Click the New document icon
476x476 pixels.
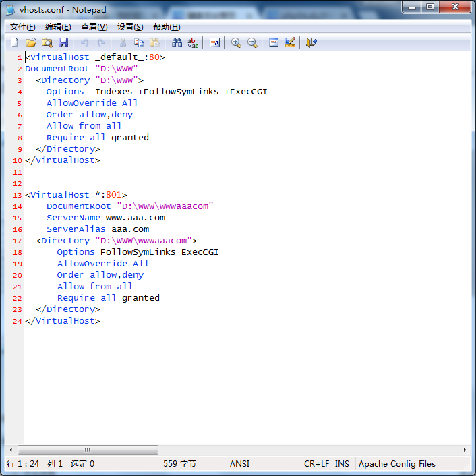click(15, 42)
